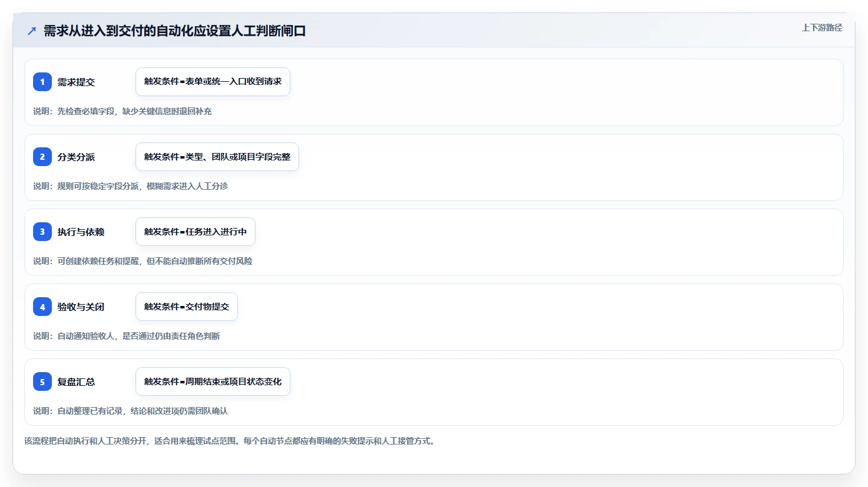Click the arrow icon beside the page title

coord(32,31)
